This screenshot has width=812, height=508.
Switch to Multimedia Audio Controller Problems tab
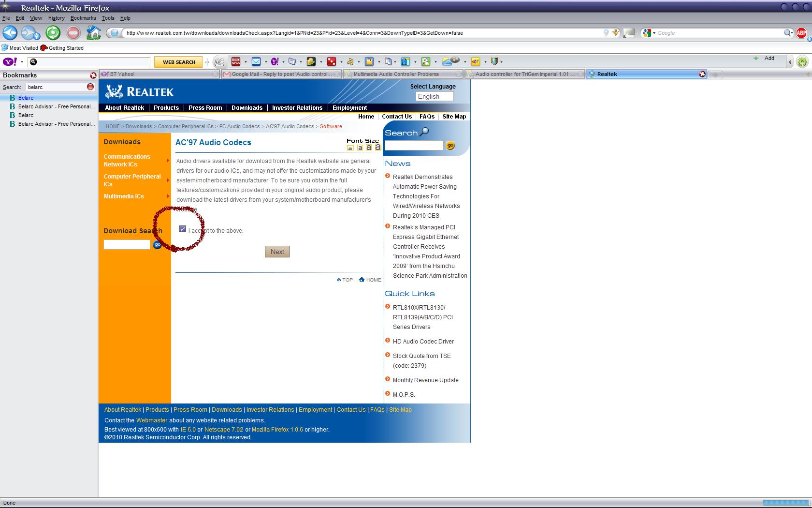pyautogui.click(x=403, y=74)
